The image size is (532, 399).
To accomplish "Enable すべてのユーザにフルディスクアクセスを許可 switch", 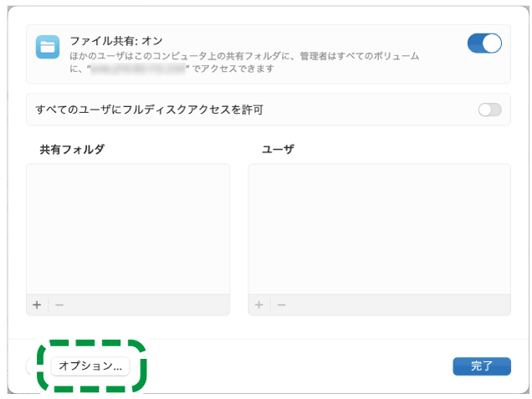I will (x=490, y=110).
